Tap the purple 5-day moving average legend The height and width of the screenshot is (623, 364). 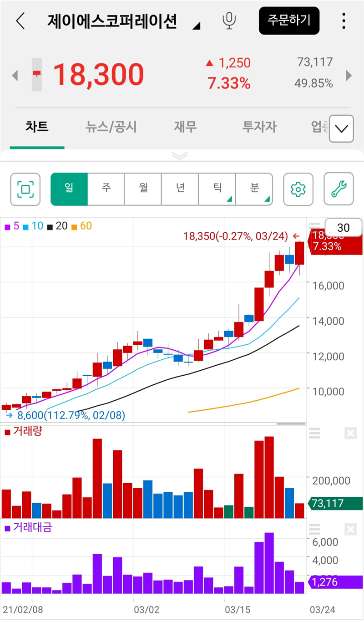[x=12, y=226]
